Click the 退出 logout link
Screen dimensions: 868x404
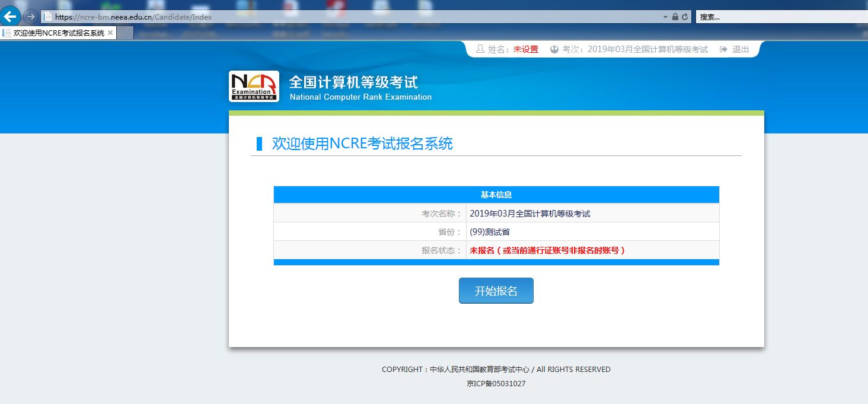(x=741, y=49)
